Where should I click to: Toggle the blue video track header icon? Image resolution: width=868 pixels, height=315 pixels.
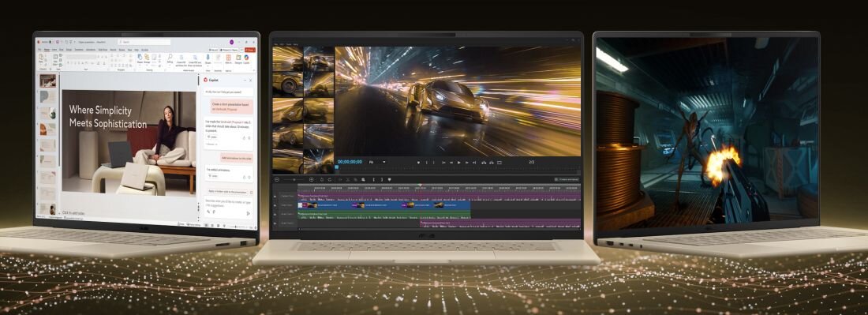pyautogui.click(x=275, y=205)
